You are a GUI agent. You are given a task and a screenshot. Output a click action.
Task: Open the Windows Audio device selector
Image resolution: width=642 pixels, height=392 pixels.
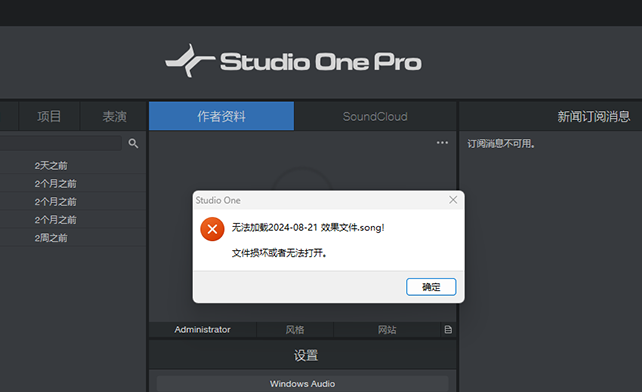302,384
